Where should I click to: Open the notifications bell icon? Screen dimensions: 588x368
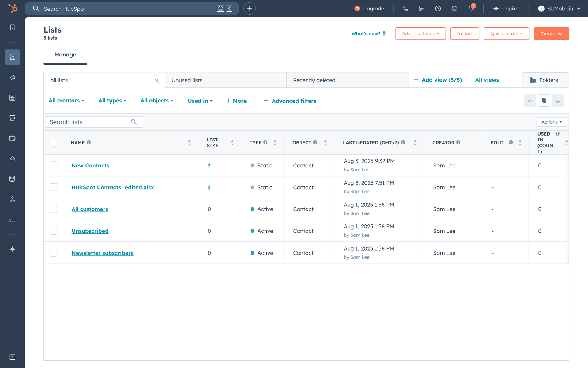(x=471, y=9)
